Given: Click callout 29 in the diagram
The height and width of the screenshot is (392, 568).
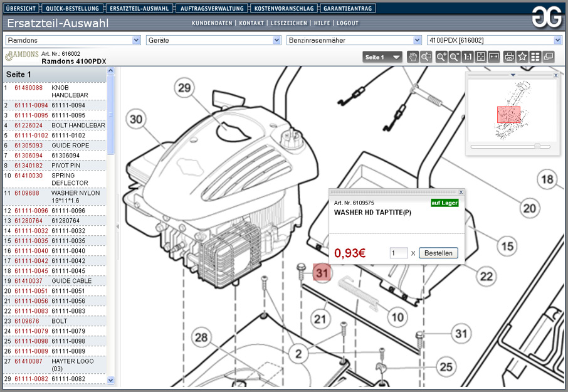Looking at the screenshot, I should 184,88.
